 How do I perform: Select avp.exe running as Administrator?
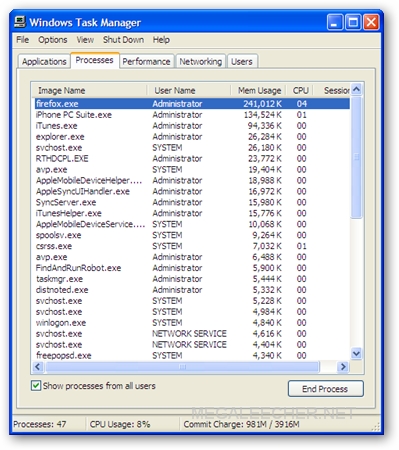click(192, 257)
